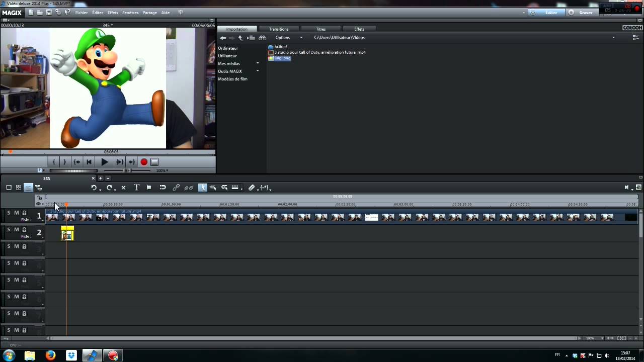Screen dimensions: 644x362
Task: Ungroup objects with the broken link icon
Action: (189, 188)
